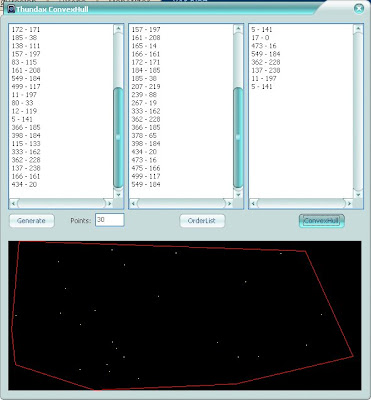This screenshot has width=371, height=400.
Task: Click the first list's horizontal scrollbar thumb
Action: pos(61,203)
